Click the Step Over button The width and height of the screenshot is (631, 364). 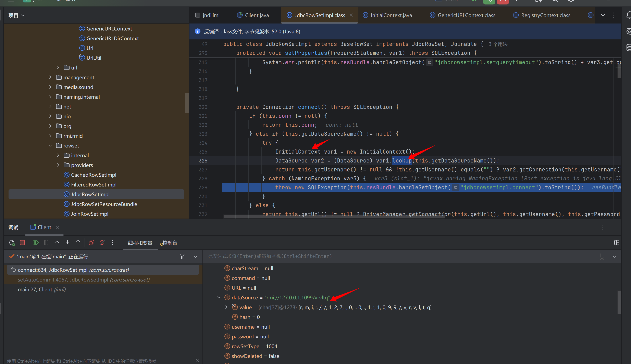57,243
